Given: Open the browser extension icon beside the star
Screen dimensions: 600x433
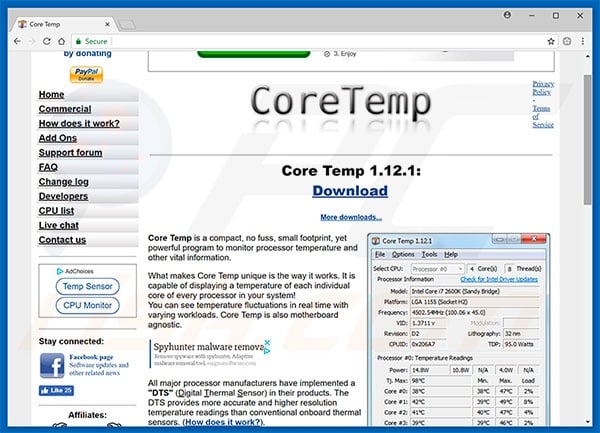Looking at the screenshot, I should pyautogui.click(x=567, y=41).
